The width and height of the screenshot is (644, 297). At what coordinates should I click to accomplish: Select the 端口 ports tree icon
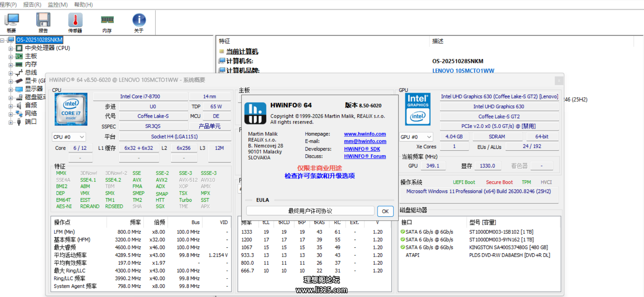(x=19, y=122)
